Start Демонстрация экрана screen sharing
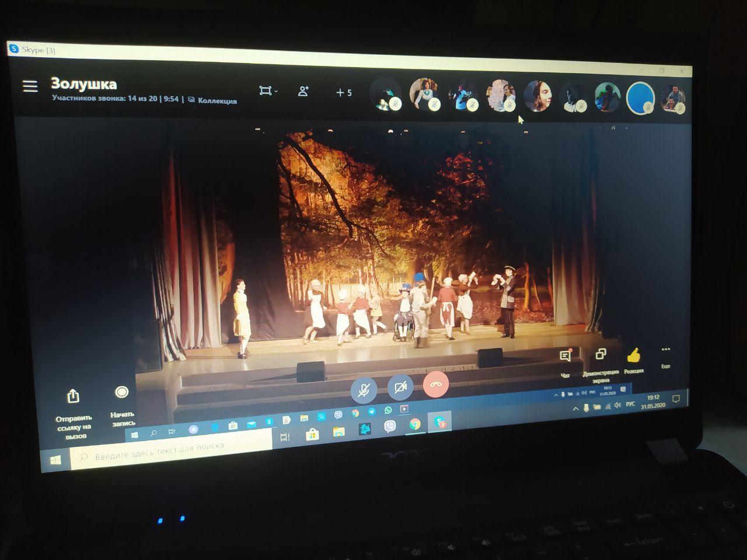Screen dimensions: 747x560 pyautogui.click(x=601, y=356)
